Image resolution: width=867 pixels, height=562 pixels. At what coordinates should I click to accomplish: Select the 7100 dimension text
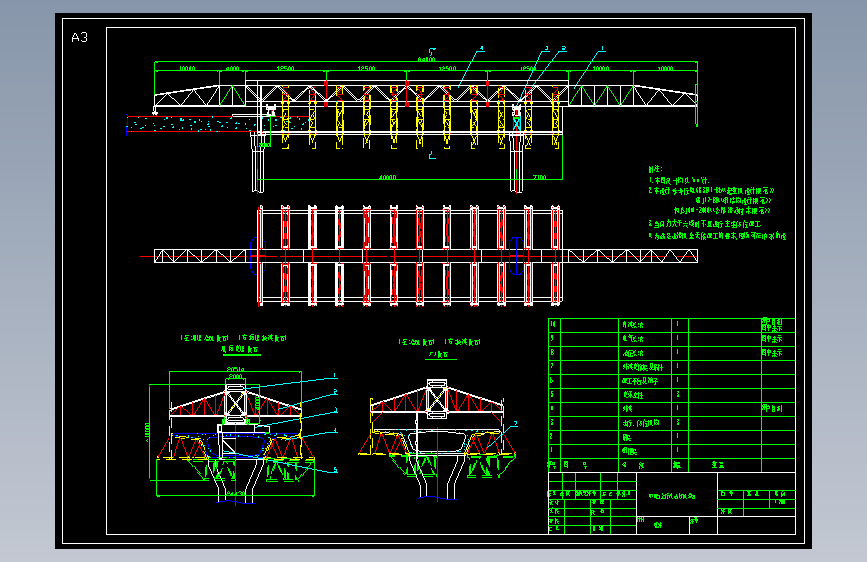click(540, 177)
